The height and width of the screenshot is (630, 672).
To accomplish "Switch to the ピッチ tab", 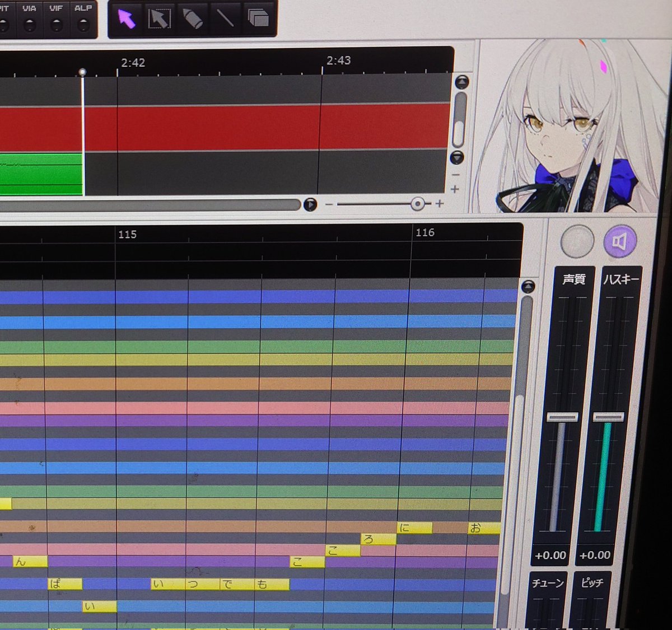I will [591, 584].
